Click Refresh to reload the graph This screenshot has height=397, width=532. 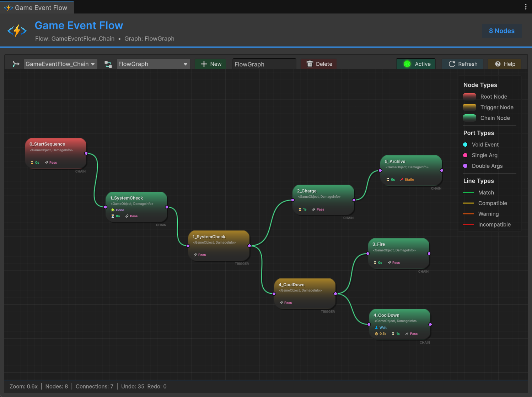(462, 64)
